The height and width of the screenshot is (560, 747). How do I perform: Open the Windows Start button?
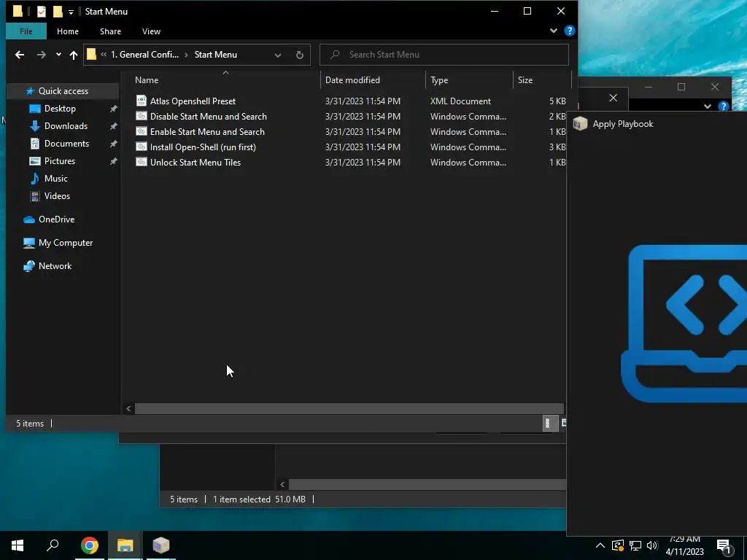click(18, 545)
